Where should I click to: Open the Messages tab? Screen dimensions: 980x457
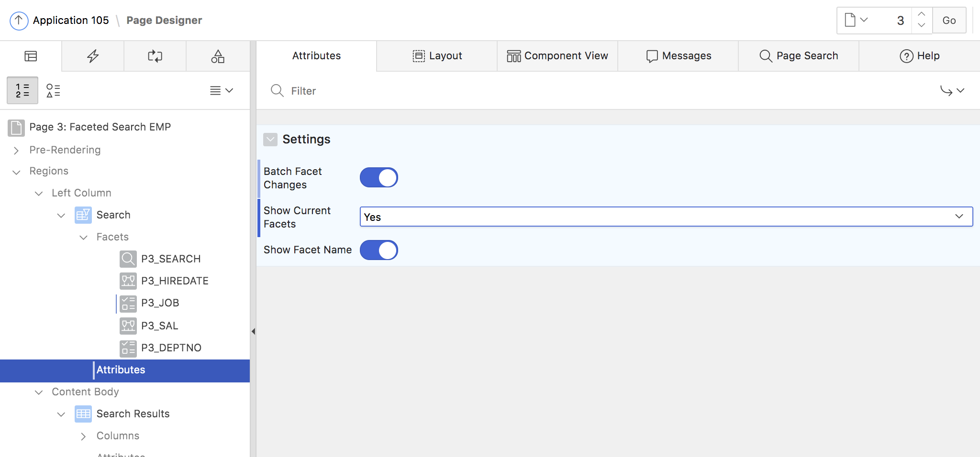pos(679,55)
